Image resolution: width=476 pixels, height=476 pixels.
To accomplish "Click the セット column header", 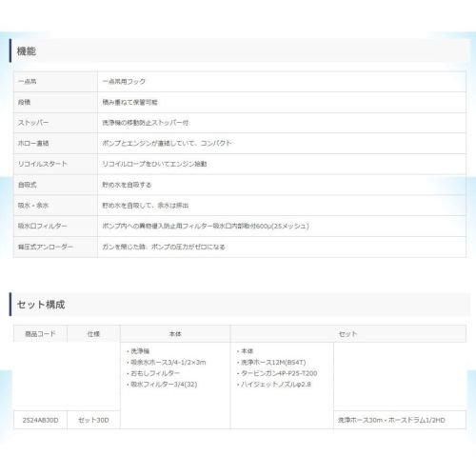I will (348, 334).
